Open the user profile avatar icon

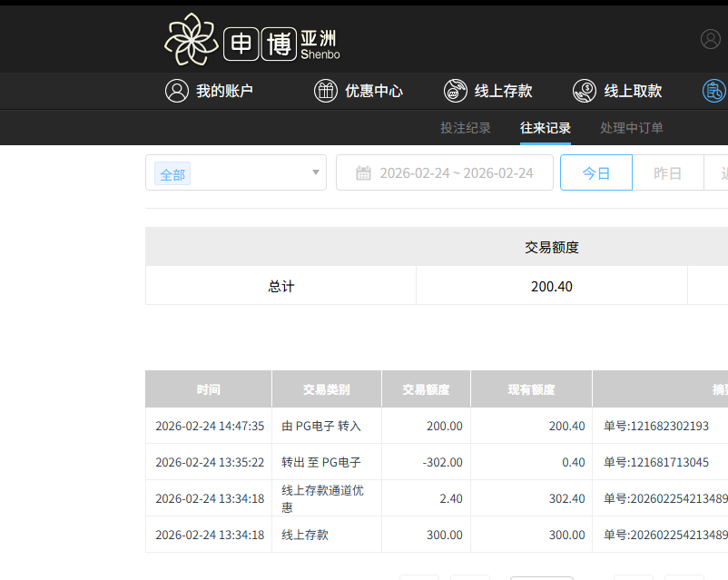coord(711,39)
